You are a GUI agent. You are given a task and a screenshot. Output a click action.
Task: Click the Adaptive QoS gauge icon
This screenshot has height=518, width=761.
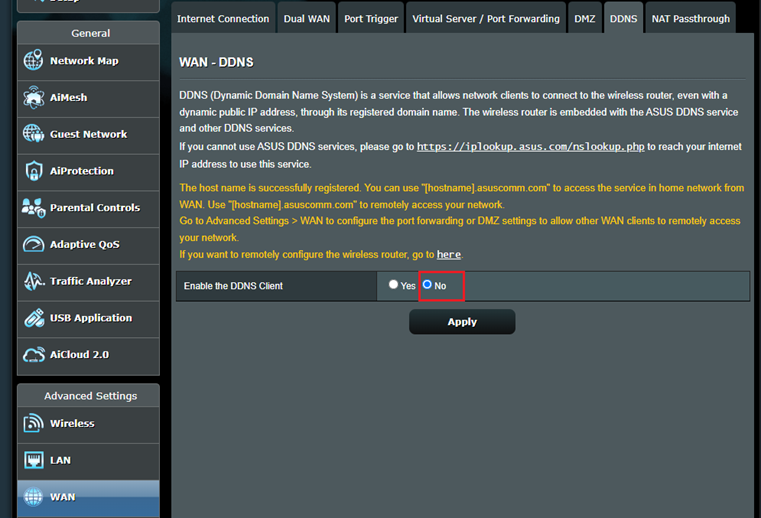33,244
